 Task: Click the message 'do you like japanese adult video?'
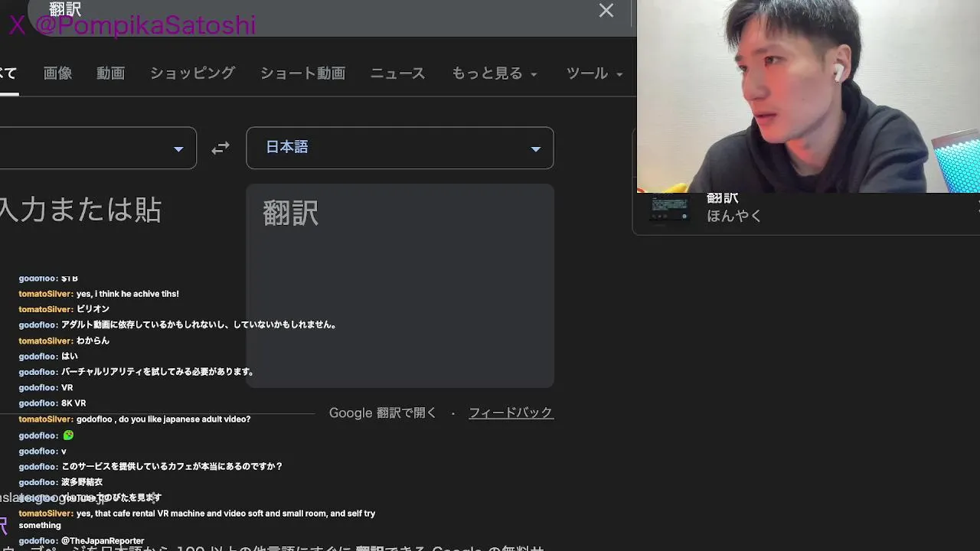[x=163, y=419]
